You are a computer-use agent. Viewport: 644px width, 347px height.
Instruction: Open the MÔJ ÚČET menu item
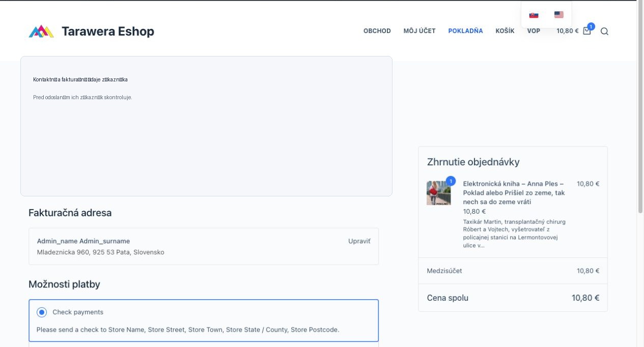point(419,31)
